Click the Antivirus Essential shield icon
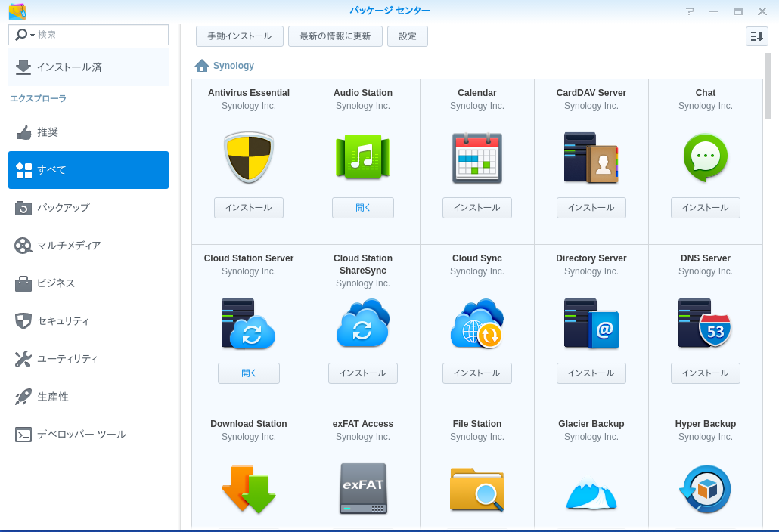Image resolution: width=779 pixels, height=532 pixels. [248, 157]
